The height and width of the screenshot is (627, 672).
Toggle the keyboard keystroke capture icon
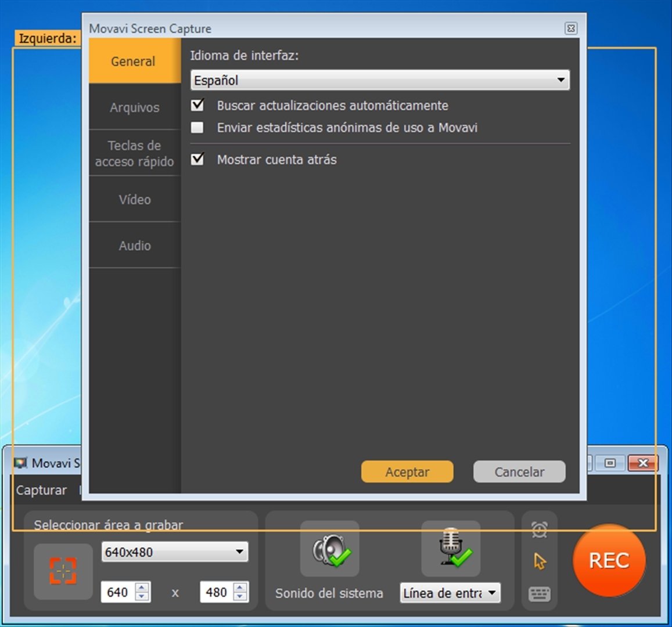pos(539,594)
